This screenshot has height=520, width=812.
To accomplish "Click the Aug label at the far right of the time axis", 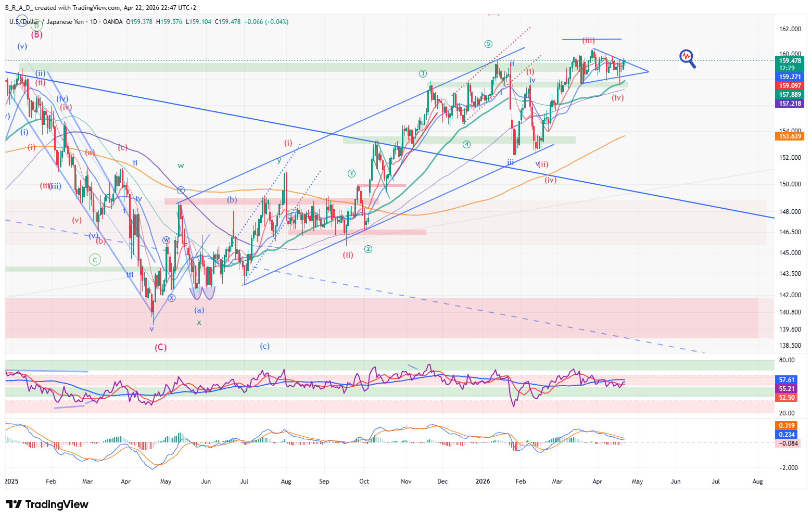I will [x=757, y=481].
